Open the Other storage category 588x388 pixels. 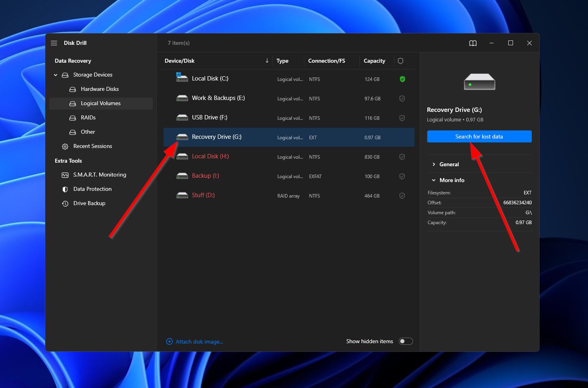click(88, 132)
